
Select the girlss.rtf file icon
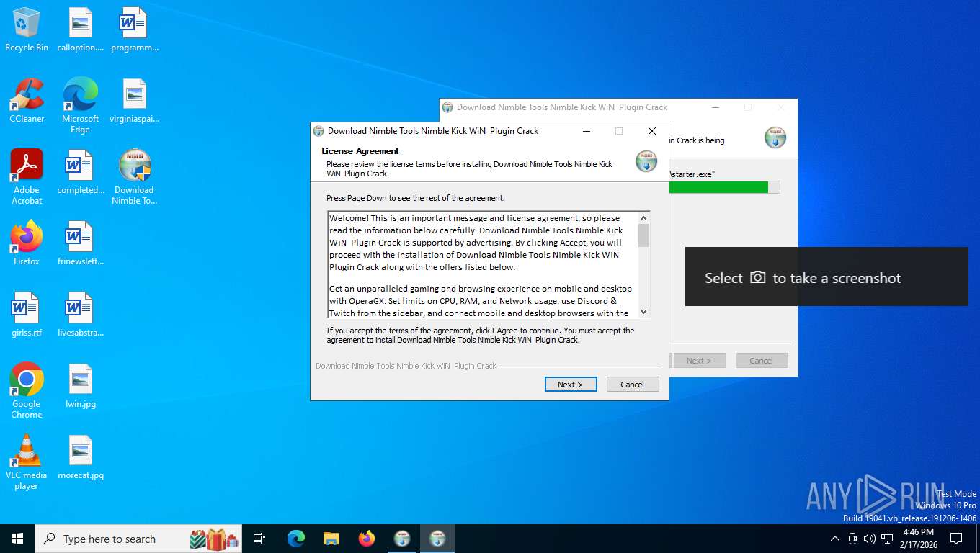(27, 315)
